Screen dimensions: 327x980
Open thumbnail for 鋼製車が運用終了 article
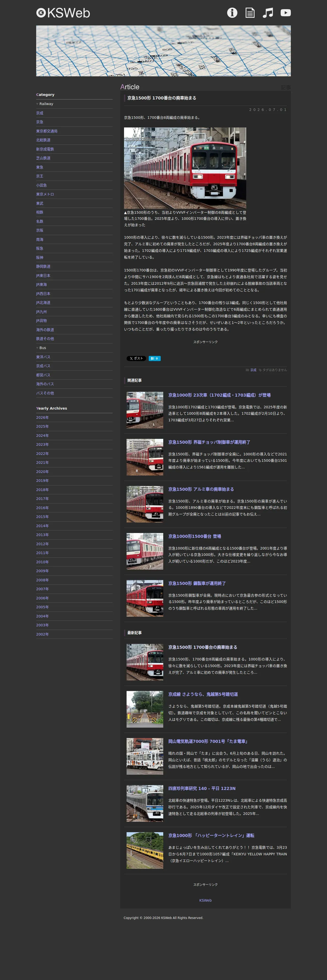coord(145,598)
